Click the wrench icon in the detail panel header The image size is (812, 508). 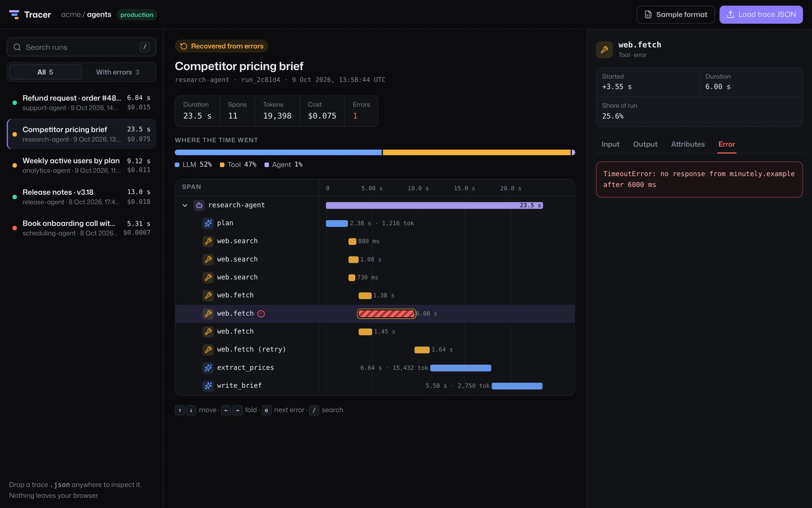pyautogui.click(x=605, y=50)
